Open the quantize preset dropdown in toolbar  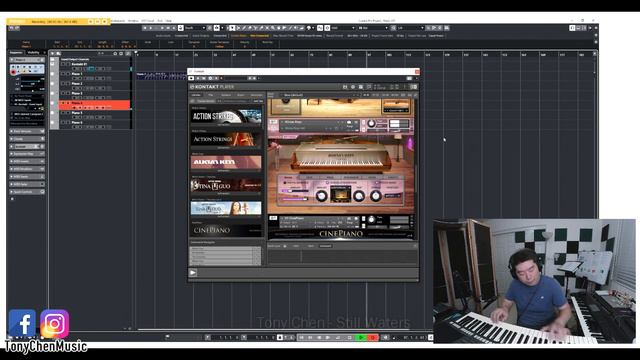tap(411, 28)
